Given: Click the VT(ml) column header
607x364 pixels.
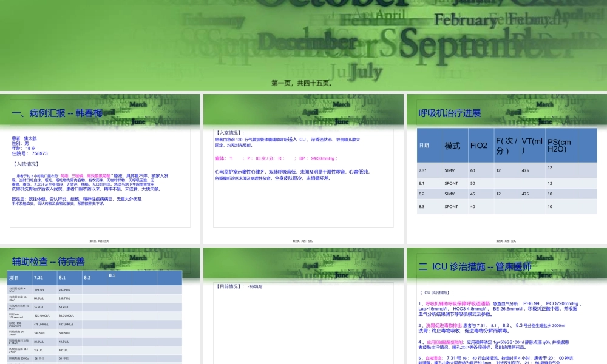Looking at the screenshot, I should click(x=532, y=146).
